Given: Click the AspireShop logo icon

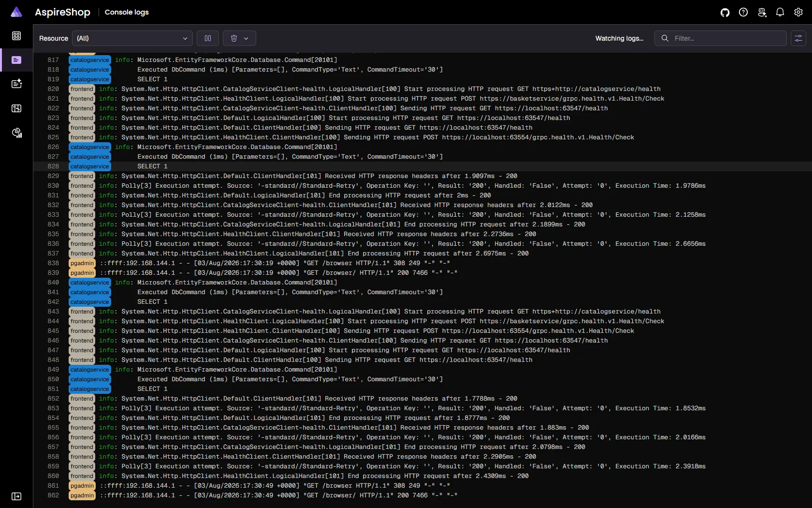Looking at the screenshot, I should point(16,12).
